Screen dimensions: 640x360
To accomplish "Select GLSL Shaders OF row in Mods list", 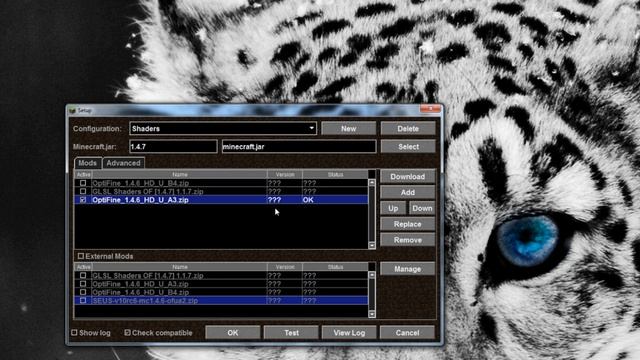I will [x=221, y=191].
